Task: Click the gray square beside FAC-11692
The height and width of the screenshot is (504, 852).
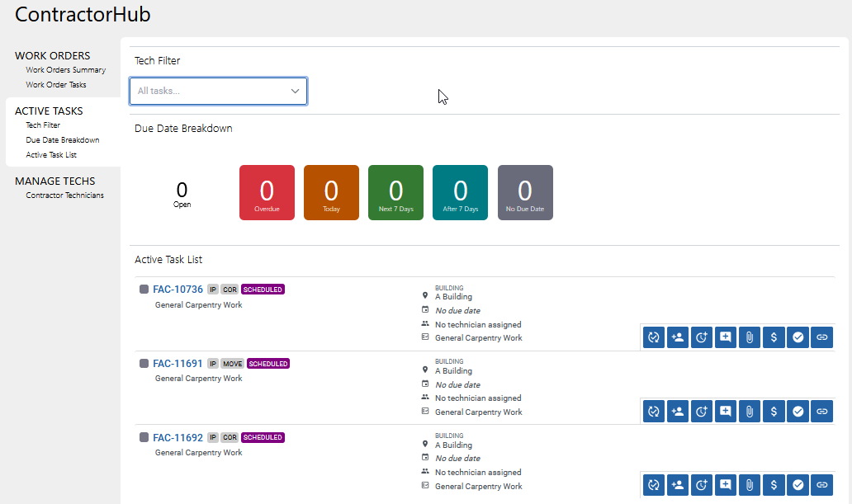Action: point(144,438)
